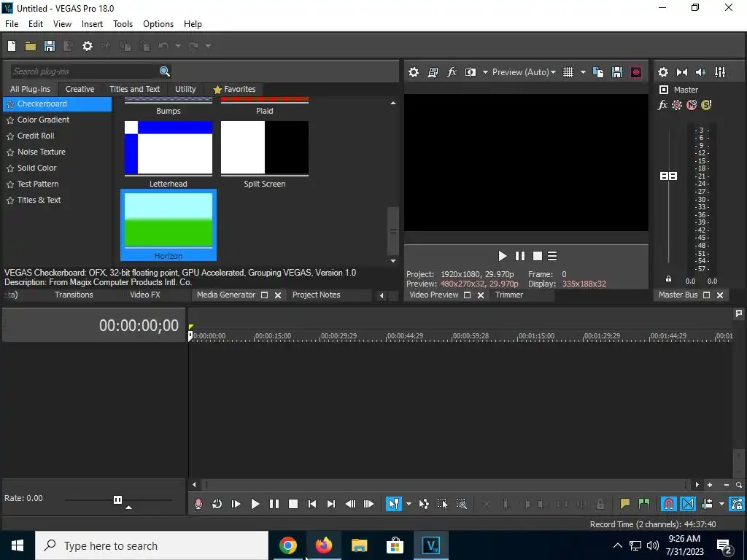Save the project with the toolbar Save icon

(50, 46)
